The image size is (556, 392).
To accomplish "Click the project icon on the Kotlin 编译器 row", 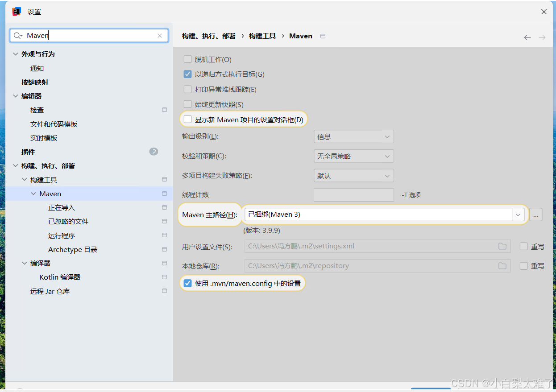I will click(x=164, y=277).
